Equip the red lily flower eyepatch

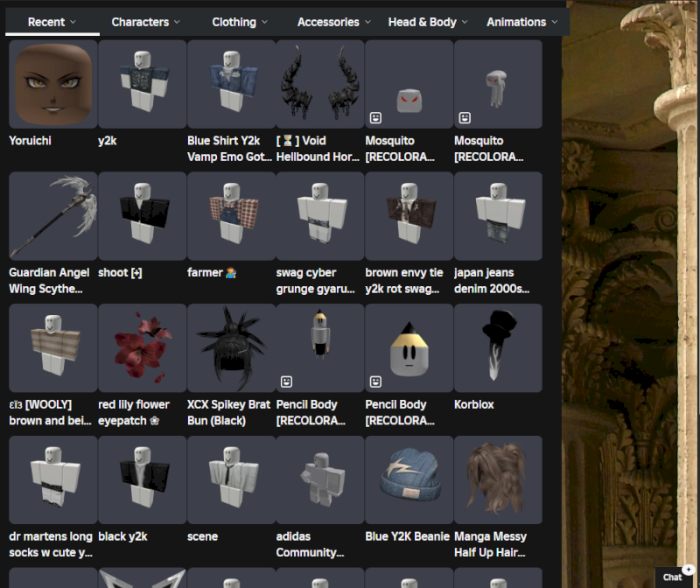click(x=142, y=348)
